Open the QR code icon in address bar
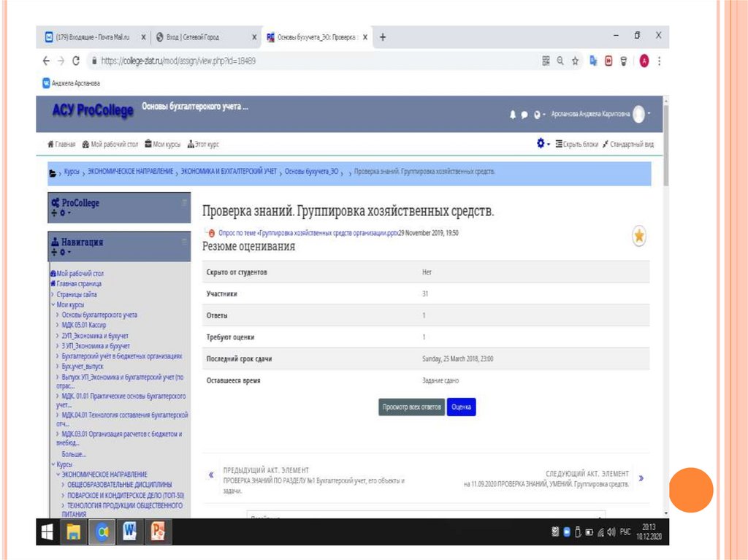The width and height of the screenshot is (748, 560). tap(546, 61)
